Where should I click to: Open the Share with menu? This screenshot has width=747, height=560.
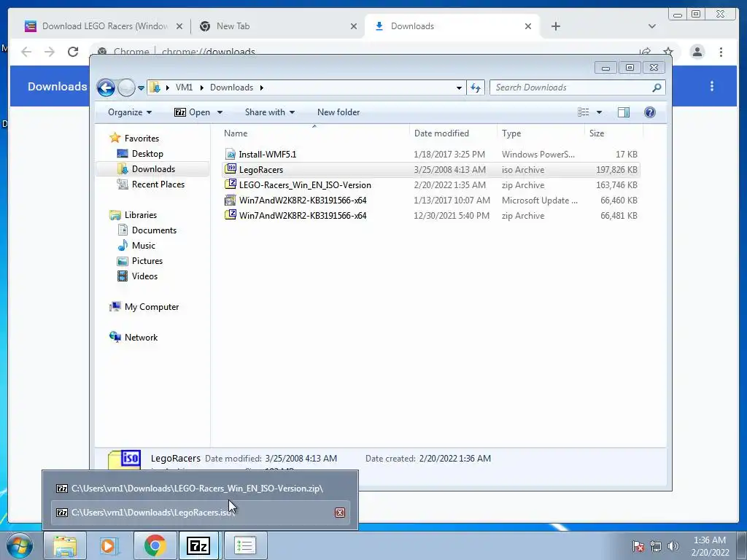(x=270, y=112)
